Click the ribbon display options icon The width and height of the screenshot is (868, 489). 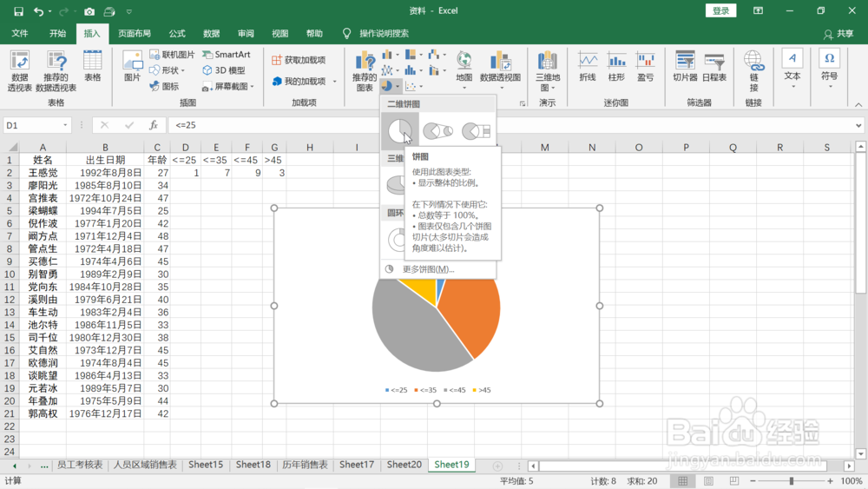[758, 11]
